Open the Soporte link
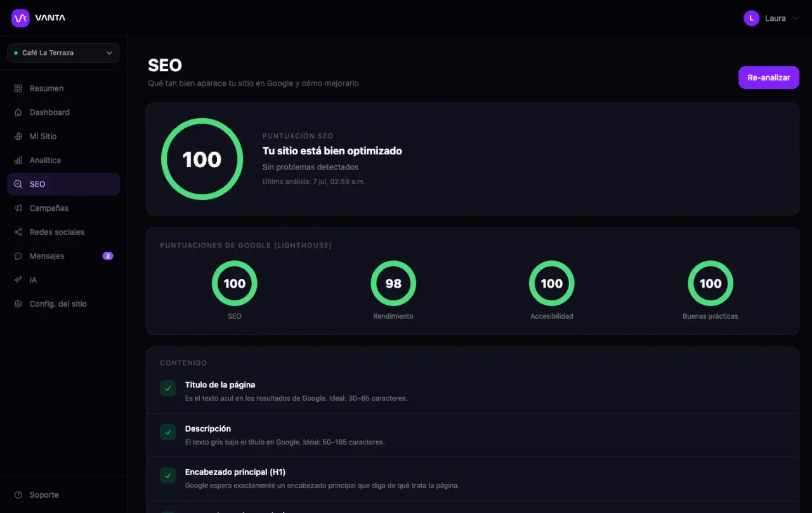 (63, 495)
